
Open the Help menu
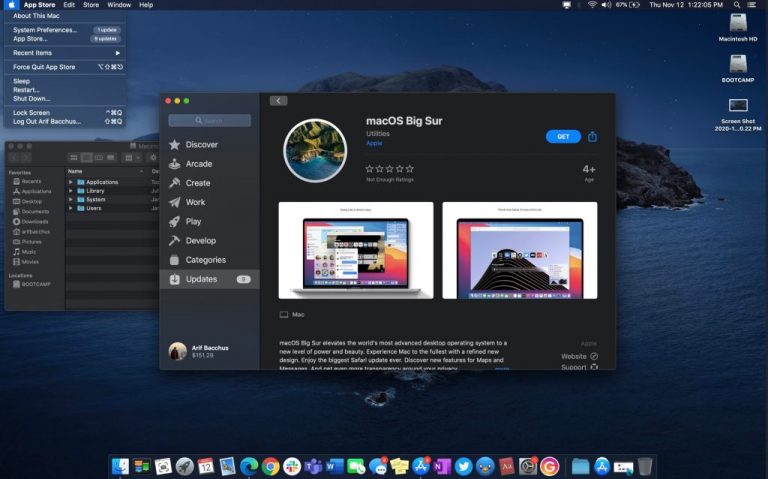[x=146, y=5]
